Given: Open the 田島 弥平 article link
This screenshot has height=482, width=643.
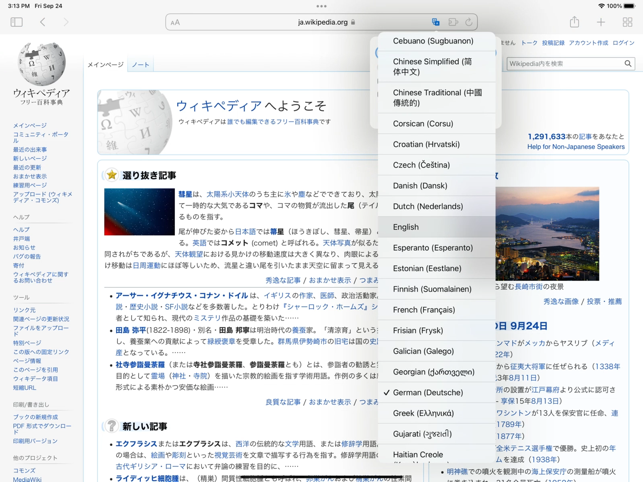Looking at the screenshot, I should 130,330.
